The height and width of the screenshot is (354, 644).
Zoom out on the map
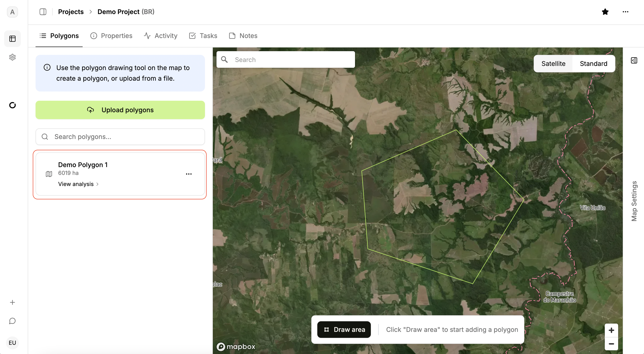611,344
